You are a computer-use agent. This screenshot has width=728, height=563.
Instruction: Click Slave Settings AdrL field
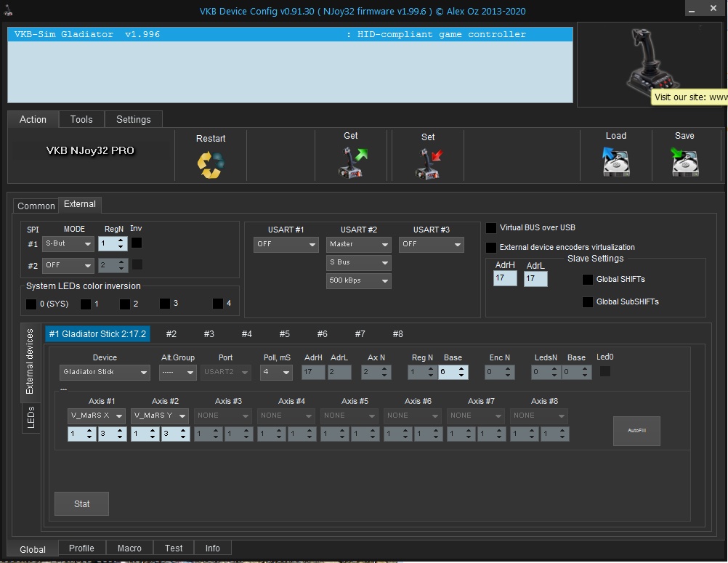(x=535, y=278)
